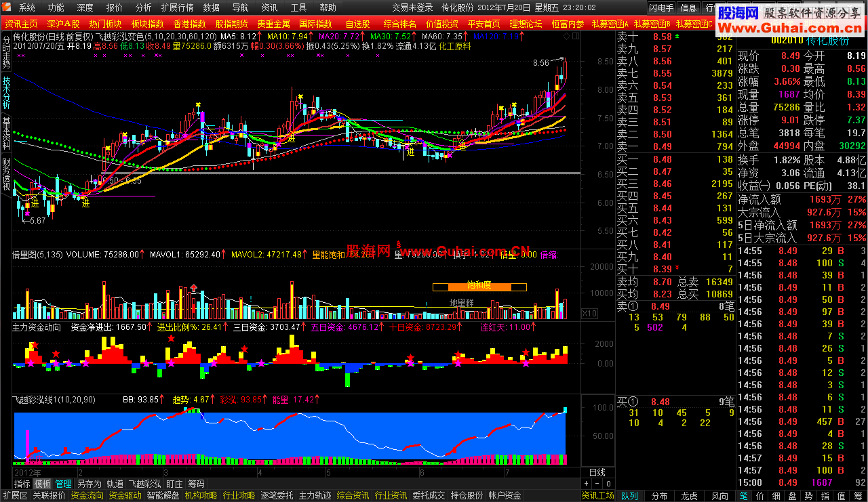Click the 管理 tab below the chart

coord(64,484)
